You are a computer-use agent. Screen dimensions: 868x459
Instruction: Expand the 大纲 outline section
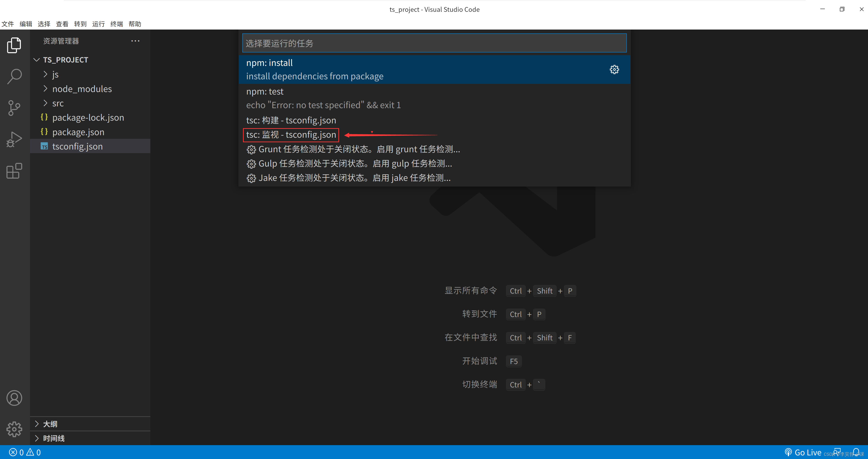click(37, 424)
